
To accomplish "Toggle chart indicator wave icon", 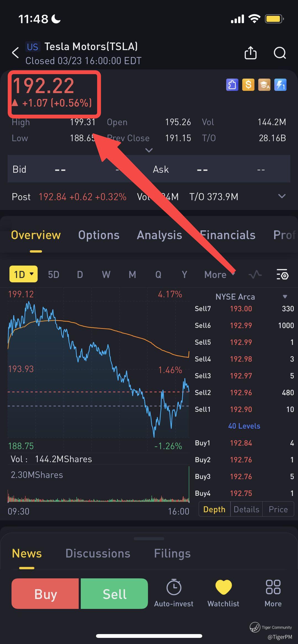I will 255,274.
